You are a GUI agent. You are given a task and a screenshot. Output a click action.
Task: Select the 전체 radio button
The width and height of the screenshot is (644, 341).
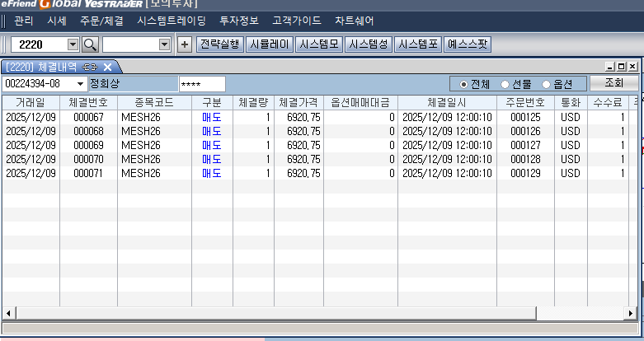coord(463,84)
